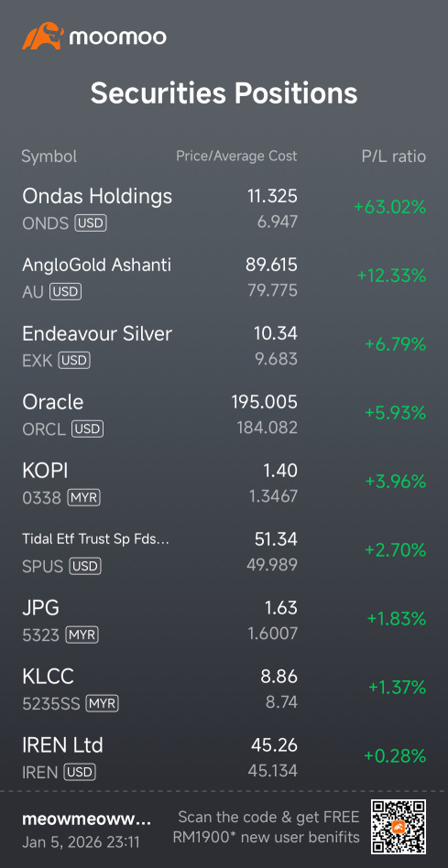The image size is (448, 868).
Task: Open the Ondas Holdings position
Action: click(x=224, y=209)
